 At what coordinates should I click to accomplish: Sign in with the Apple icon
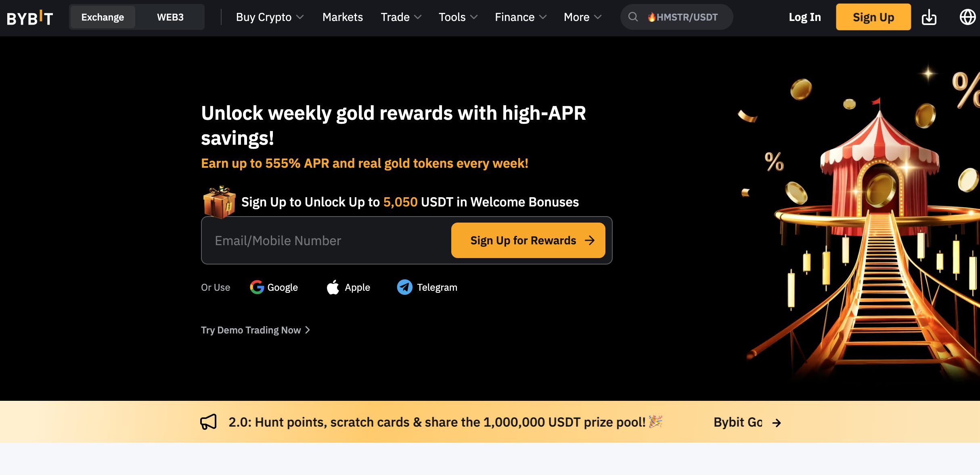coord(333,287)
